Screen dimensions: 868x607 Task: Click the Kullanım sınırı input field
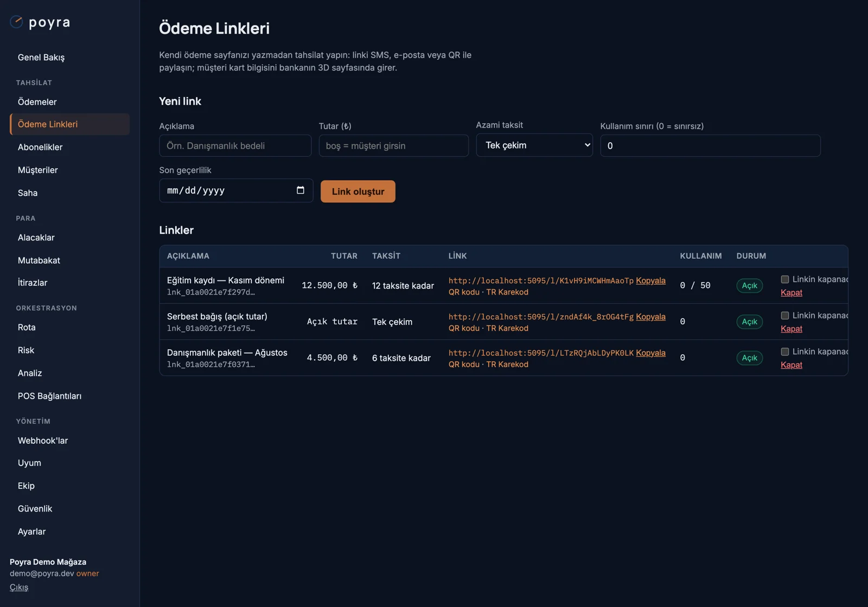click(x=710, y=146)
